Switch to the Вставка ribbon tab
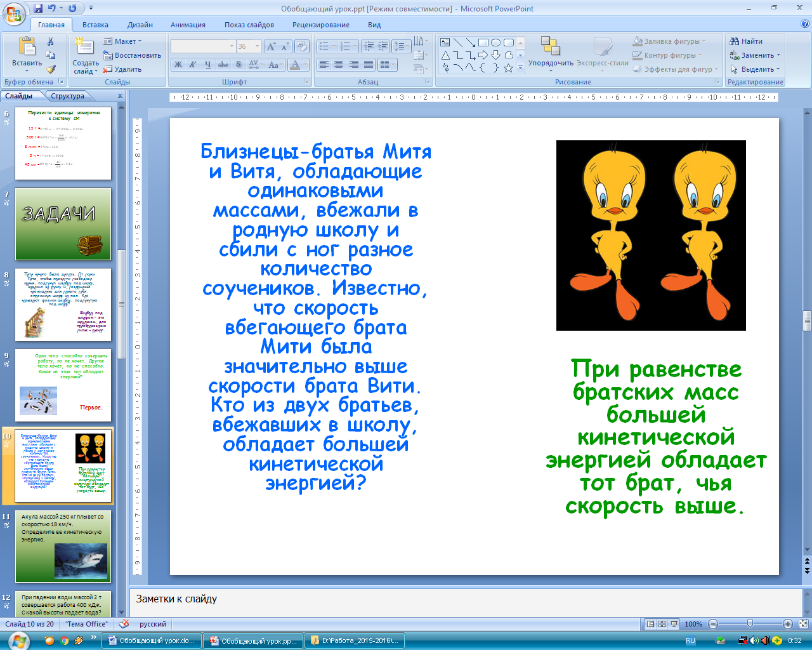Screen dimensions: 812x650 point(95,25)
